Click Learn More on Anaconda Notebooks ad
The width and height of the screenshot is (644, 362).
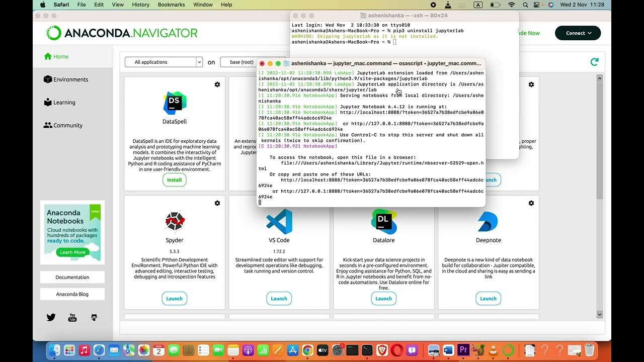(x=73, y=252)
